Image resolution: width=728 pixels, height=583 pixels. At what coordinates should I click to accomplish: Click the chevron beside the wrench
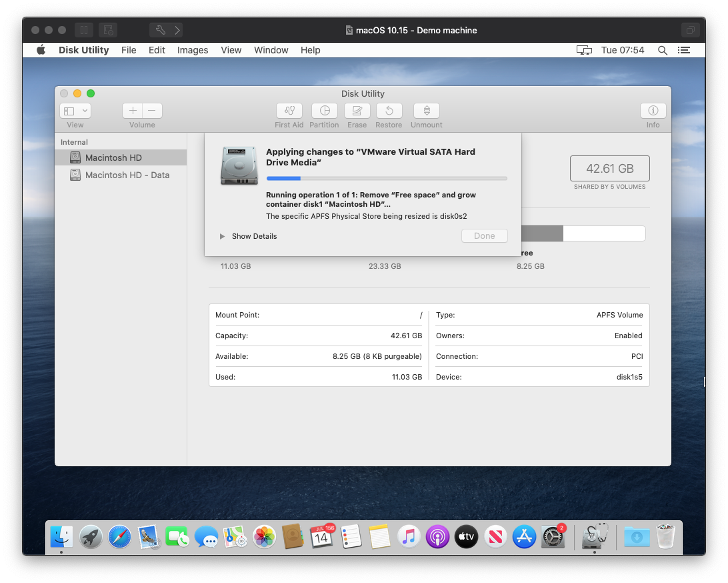177,30
